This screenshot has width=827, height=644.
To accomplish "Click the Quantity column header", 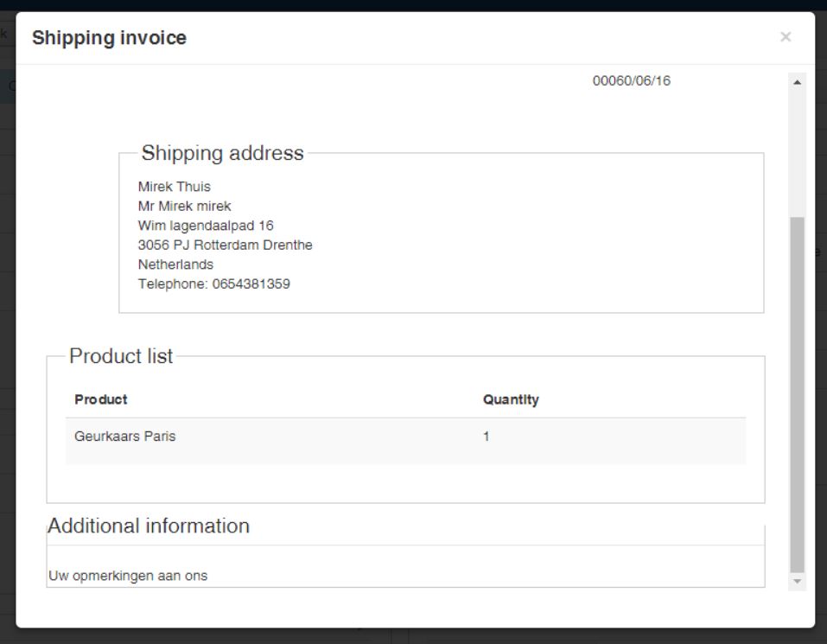I will [511, 399].
